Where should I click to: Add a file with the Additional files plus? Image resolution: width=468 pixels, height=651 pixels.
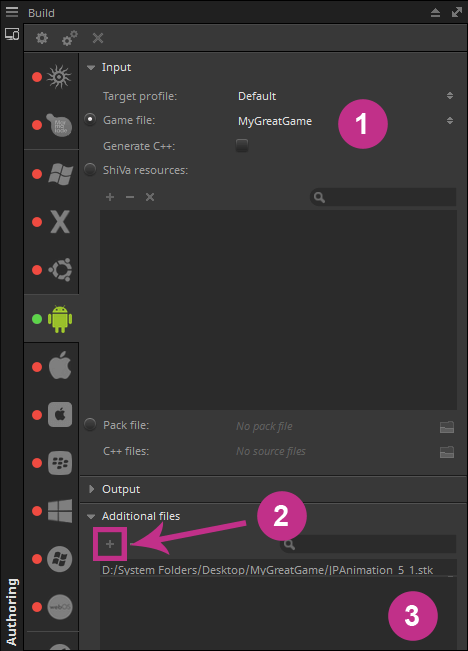pyautogui.click(x=110, y=544)
